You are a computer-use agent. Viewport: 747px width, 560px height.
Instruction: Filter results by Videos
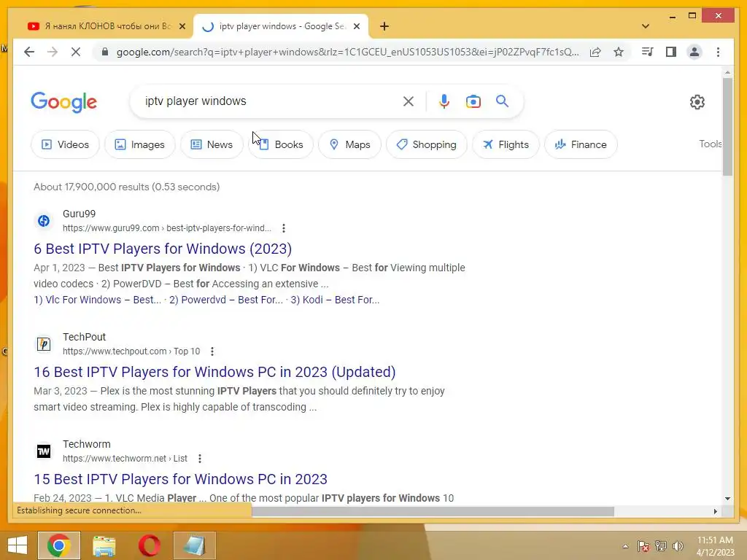click(x=65, y=144)
